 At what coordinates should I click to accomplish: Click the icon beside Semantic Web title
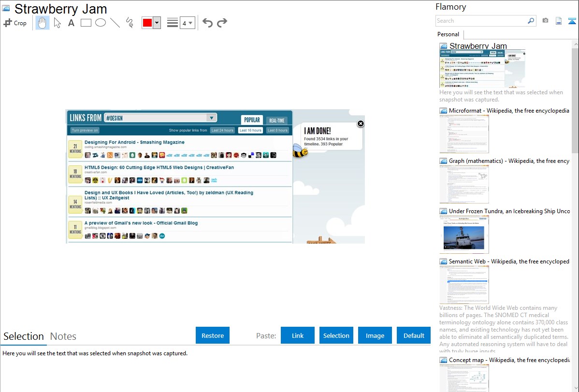443,261
